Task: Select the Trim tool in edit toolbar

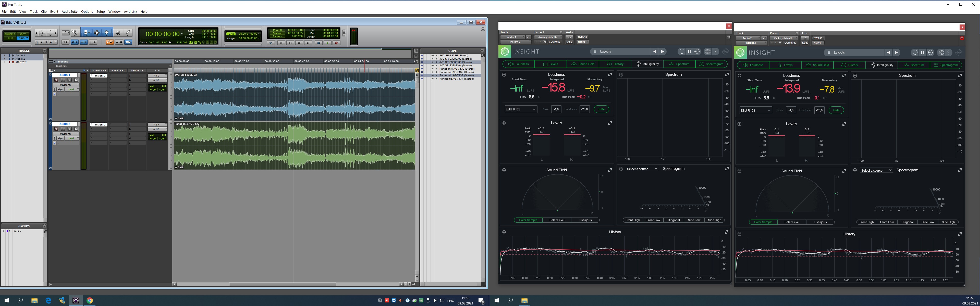Action: pos(87,33)
